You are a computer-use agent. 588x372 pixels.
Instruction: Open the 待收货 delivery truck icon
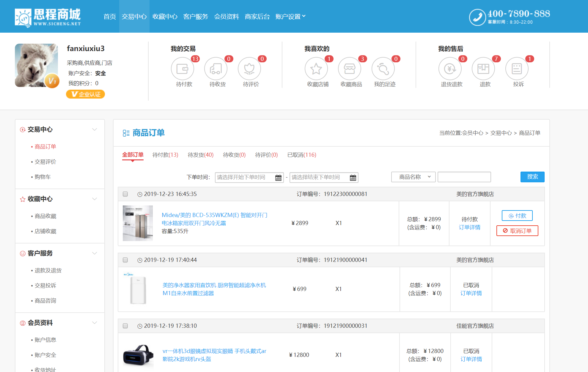coord(216,69)
